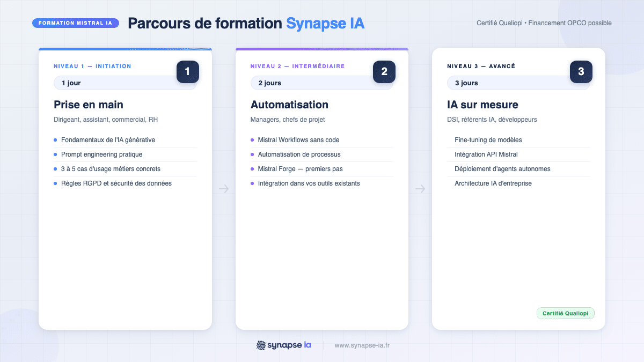Click the "2 jours" duration pill
The height and width of the screenshot is (362, 644).
coord(322,83)
